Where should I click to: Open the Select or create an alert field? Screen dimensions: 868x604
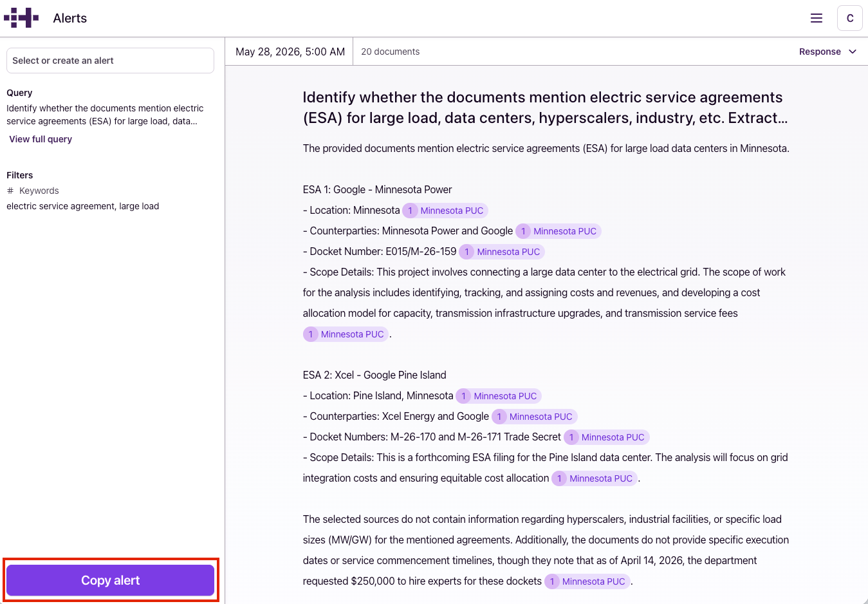coord(110,61)
